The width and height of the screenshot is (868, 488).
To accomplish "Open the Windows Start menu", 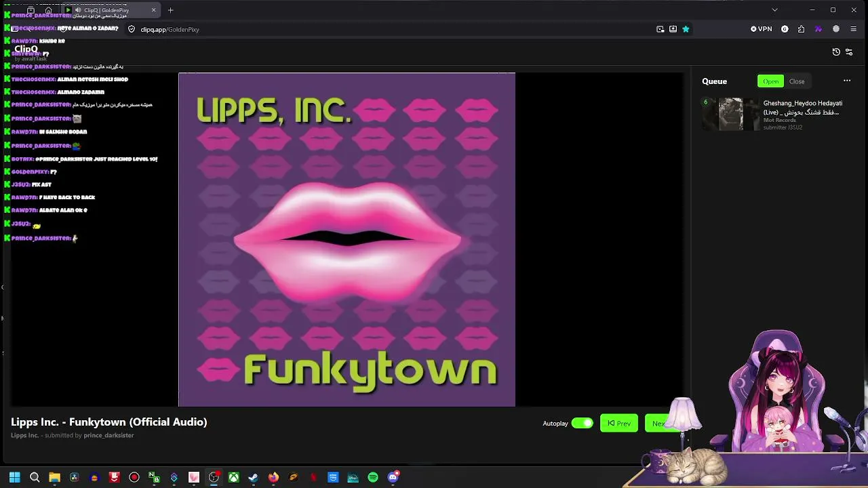I will pos(14,477).
